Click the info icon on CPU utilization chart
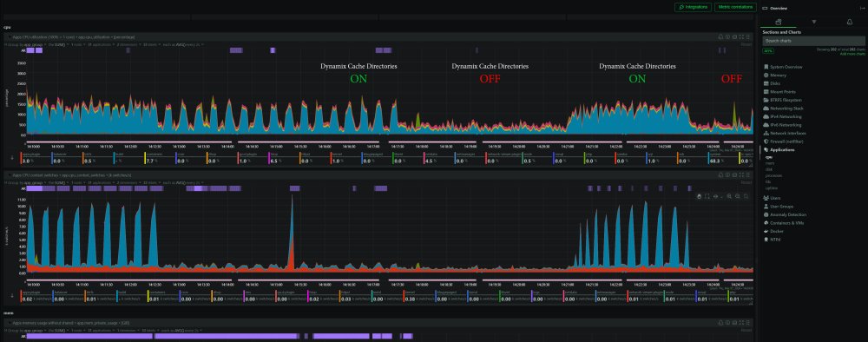This screenshot has height=342, width=868. [x=727, y=36]
